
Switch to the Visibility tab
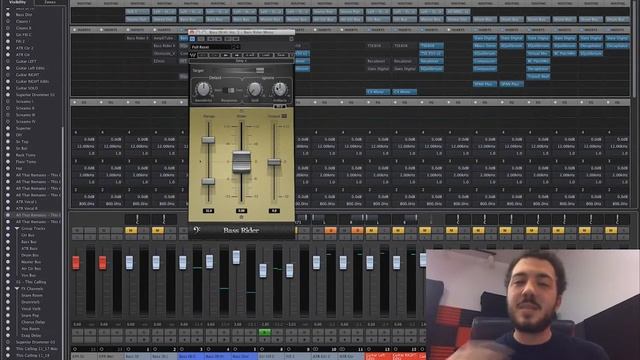point(17,2)
